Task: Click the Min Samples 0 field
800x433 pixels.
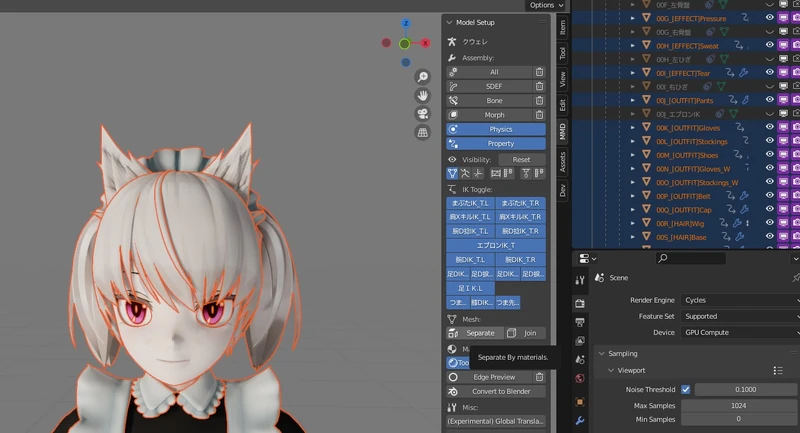Action: (739, 419)
